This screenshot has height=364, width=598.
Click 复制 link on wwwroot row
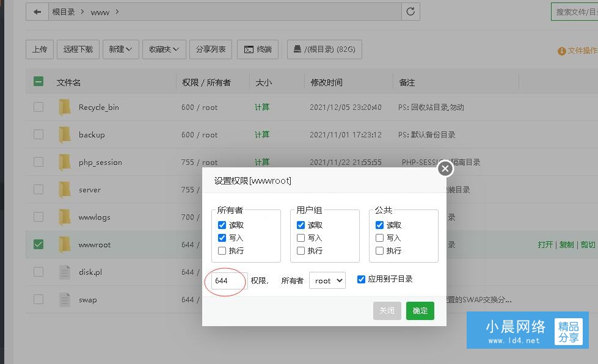click(x=566, y=245)
